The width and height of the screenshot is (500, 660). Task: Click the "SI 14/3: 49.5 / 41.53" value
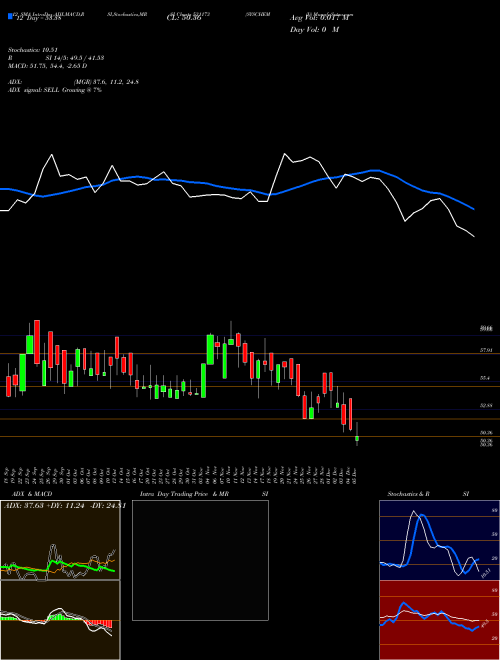point(75,58)
